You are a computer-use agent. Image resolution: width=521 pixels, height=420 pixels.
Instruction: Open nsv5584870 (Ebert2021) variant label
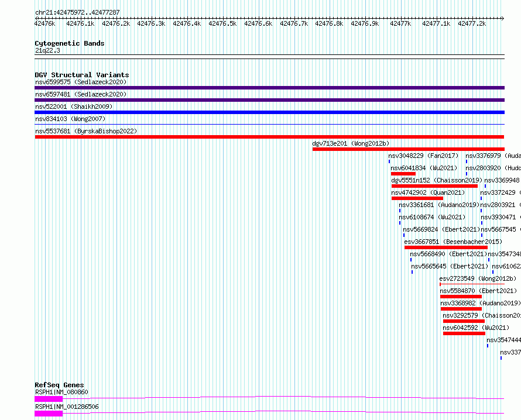(478, 291)
